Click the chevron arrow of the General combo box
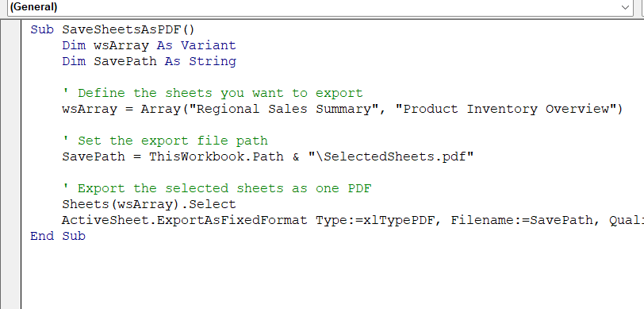 (x=625, y=7)
